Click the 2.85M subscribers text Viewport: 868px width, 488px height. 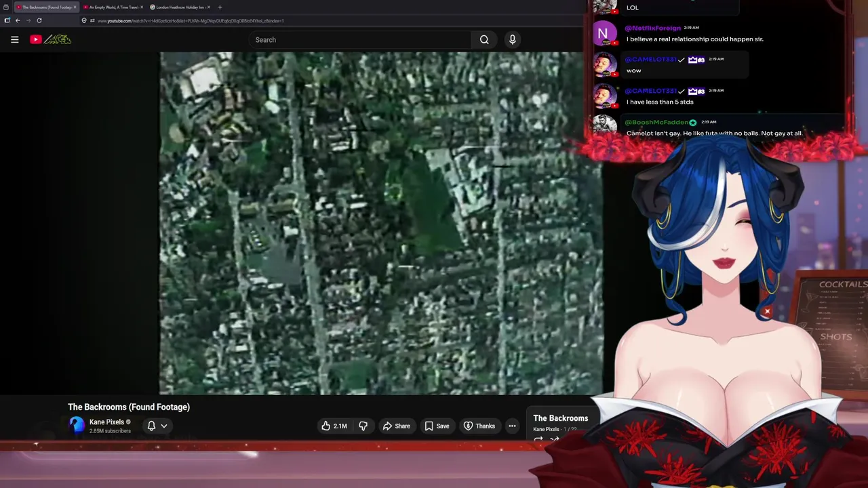(110, 431)
